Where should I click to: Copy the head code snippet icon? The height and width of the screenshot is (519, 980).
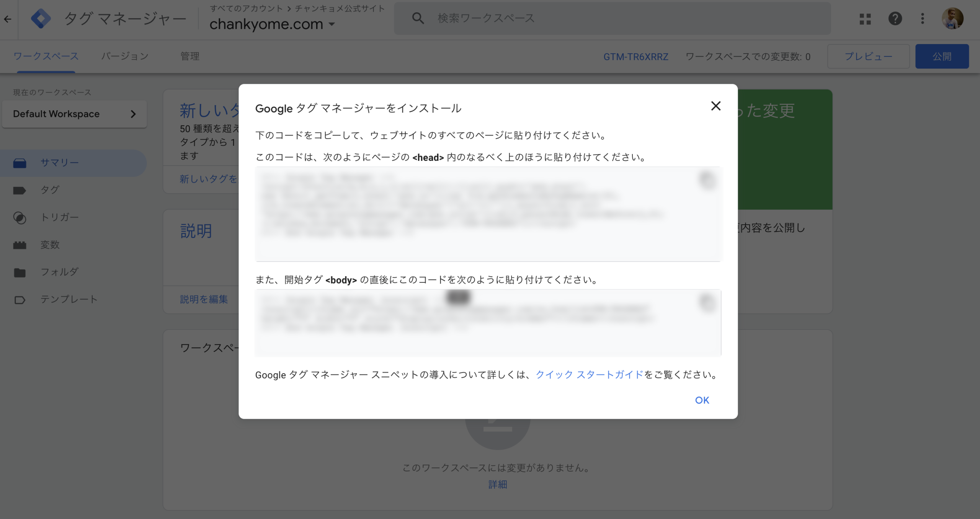[x=707, y=180]
